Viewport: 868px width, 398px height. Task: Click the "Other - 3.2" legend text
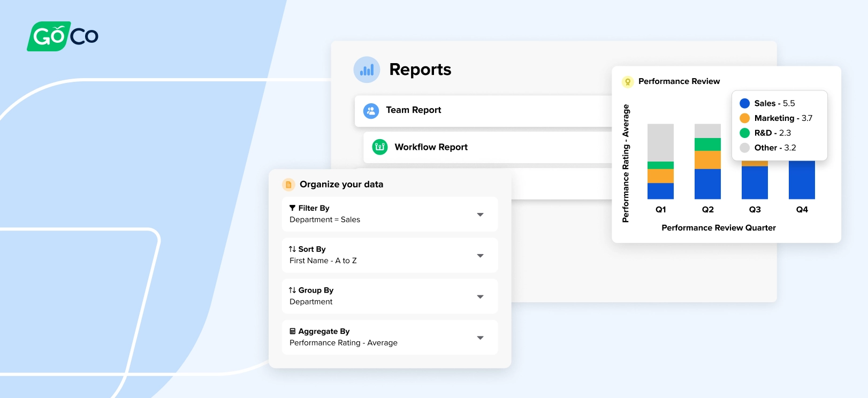[x=775, y=148]
